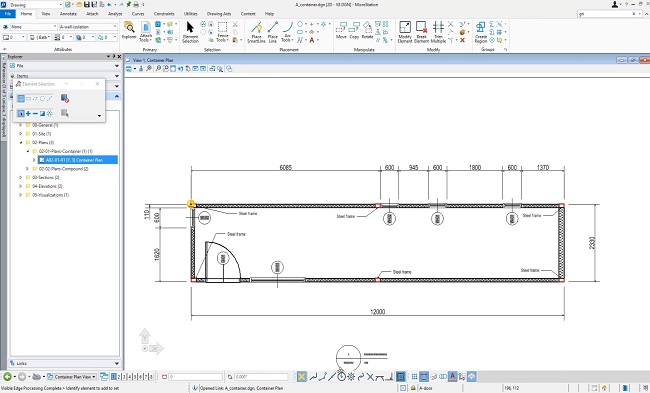The image size is (650, 393).
Task: Click the Create Region tool
Action: tap(480, 32)
